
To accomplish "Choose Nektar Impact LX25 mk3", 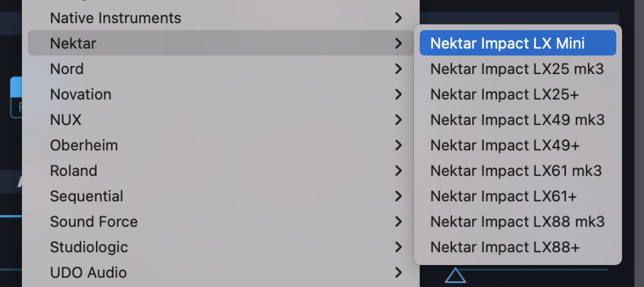I will click(517, 69).
